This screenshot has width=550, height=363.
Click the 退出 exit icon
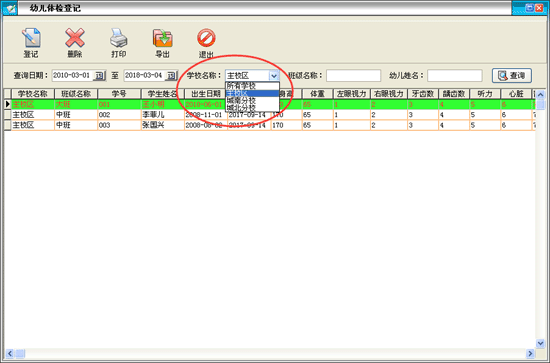point(206,38)
